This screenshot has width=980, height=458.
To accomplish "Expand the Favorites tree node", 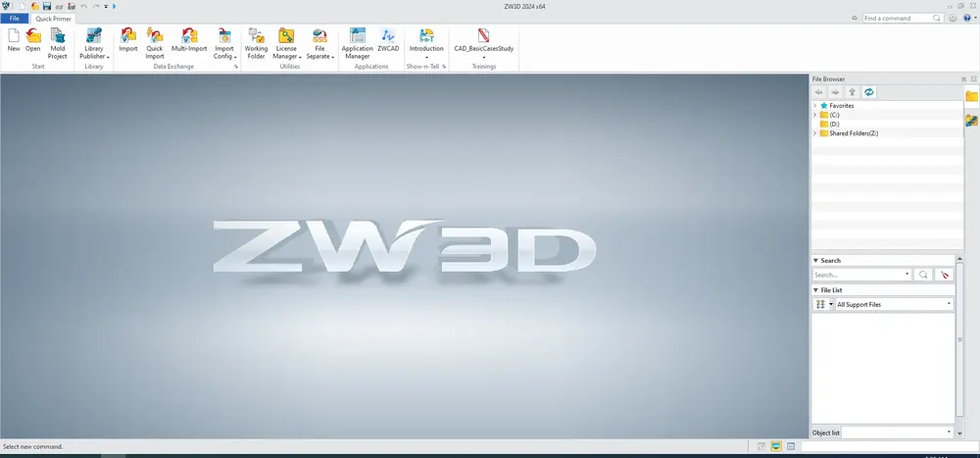I will (815, 106).
